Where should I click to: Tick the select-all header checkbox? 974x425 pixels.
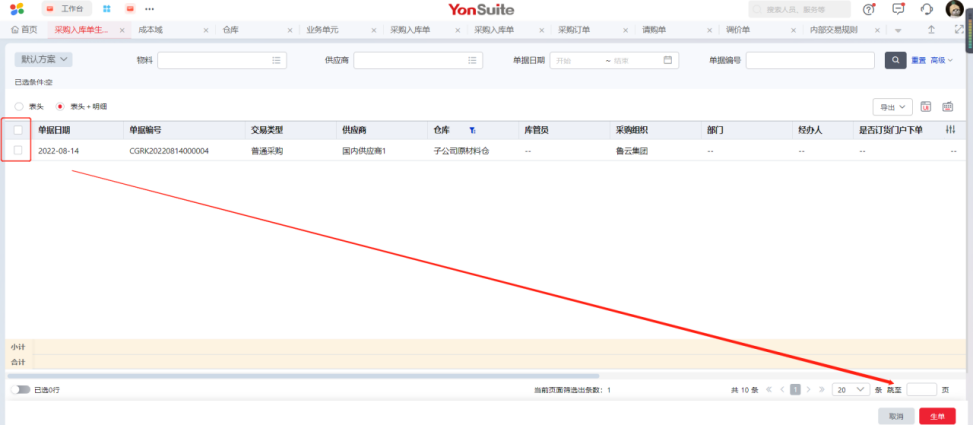[18, 130]
